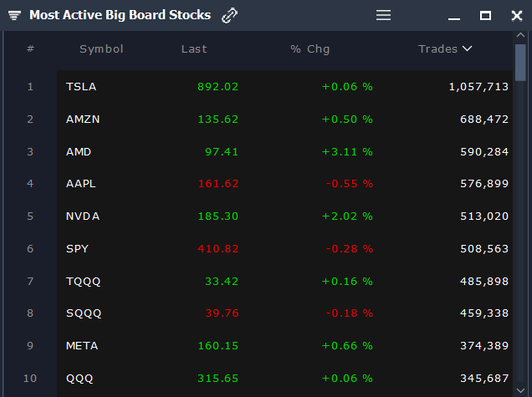Select the TSLA symbol row
This screenshot has width=532, height=397.
coord(81,87)
